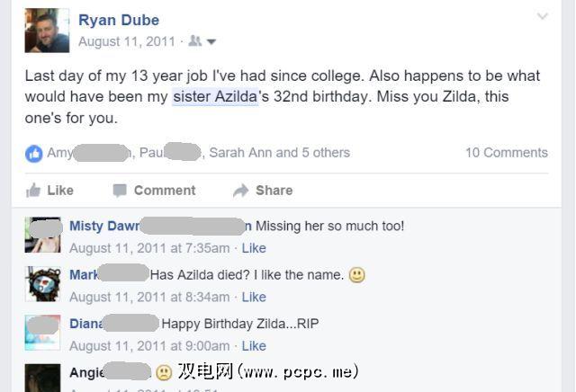The height and width of the screenshot is (392, 576).
Task: Open the sister Azilda tagged link
Action: point(215,97)
